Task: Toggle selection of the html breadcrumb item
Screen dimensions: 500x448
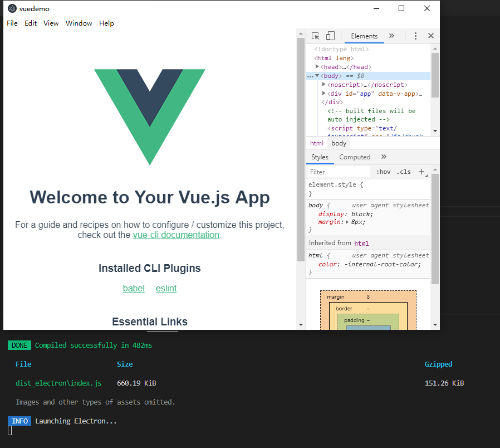Action: pos(316,143)
